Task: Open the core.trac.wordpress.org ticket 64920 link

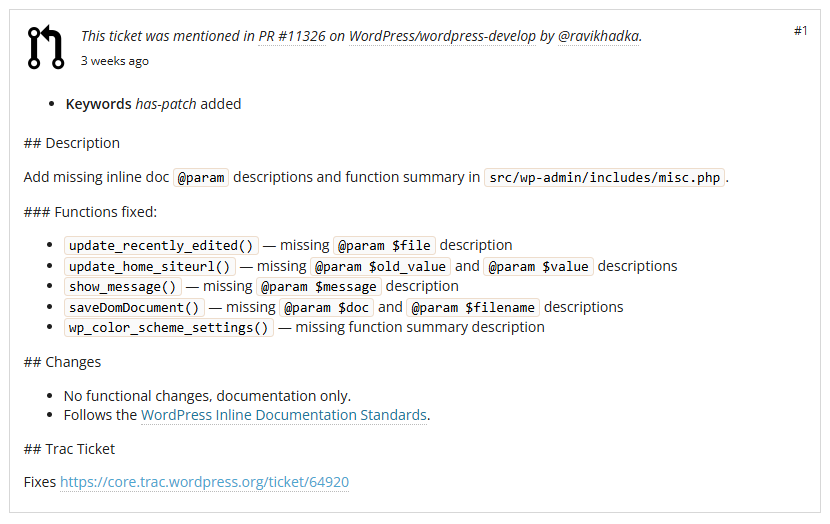Action: [204, 482]
